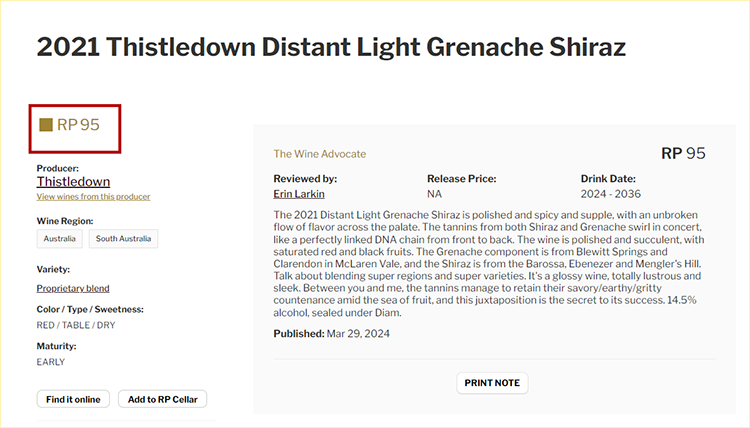Click the gold square rating swatch
750x428 pixels.
46,125
